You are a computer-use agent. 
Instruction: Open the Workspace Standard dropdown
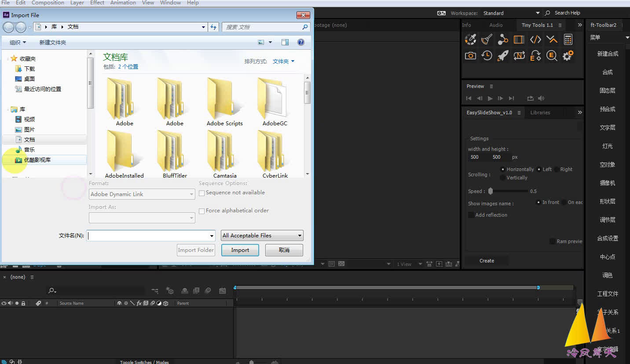click(511, 13)
